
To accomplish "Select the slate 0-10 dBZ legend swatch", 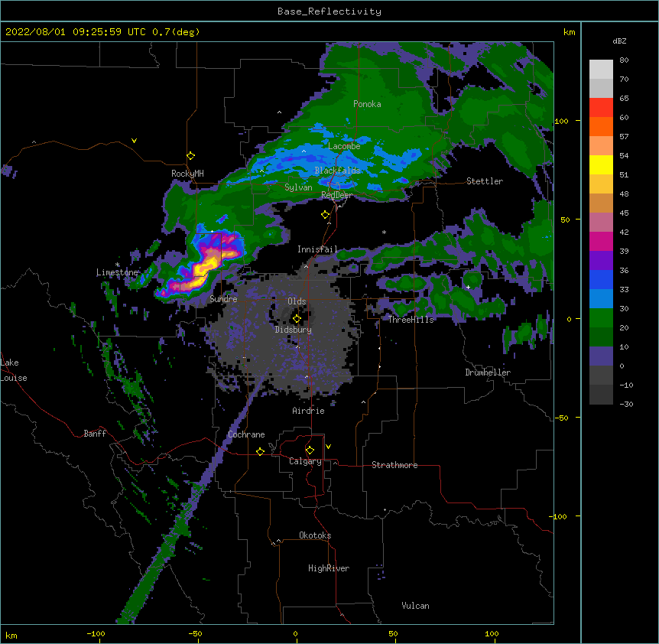I will pyautogui.click(x=601, y=356).
